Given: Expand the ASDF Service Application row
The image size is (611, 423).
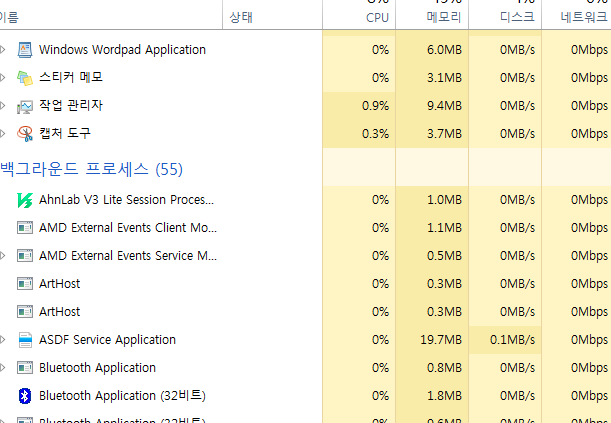Looking at the screenshot, I should click(3, 340).
